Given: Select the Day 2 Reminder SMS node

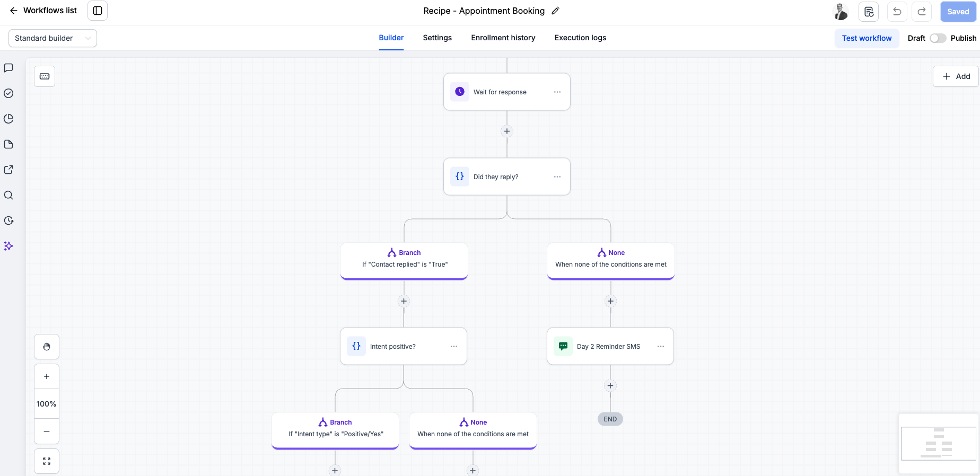Looking at the screenshot, I should [610, 346].
